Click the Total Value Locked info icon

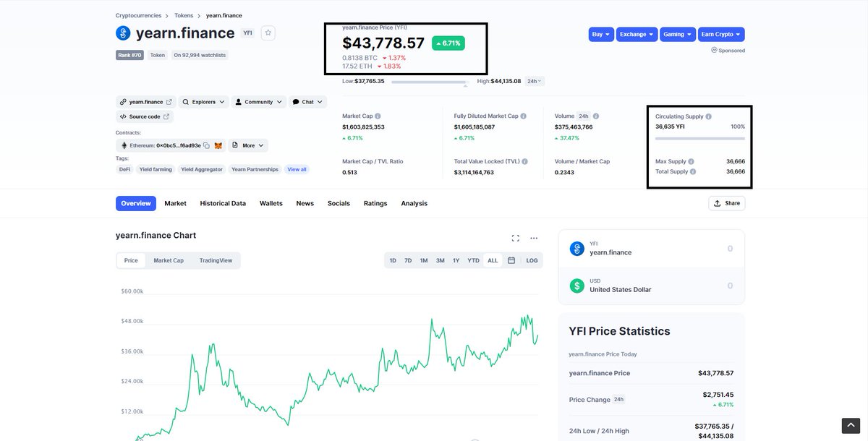click(x=524, y=161)
